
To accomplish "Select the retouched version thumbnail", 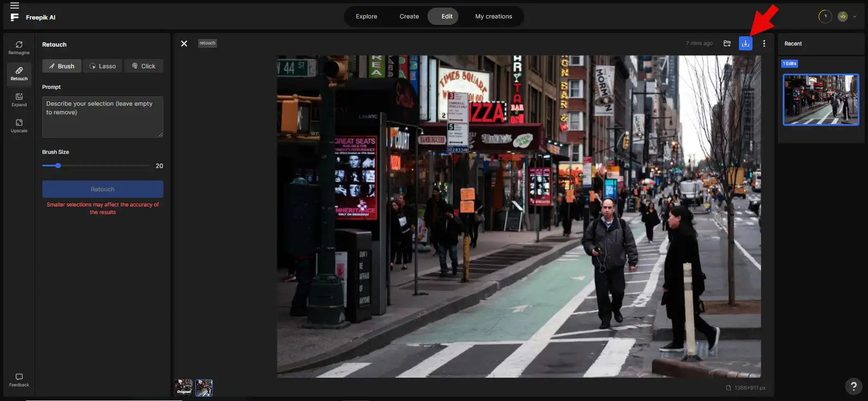I will 204,387.
